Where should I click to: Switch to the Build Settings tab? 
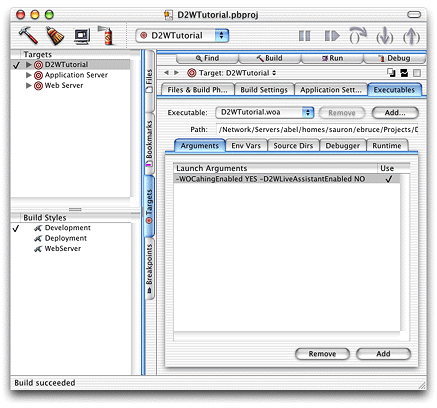[x=264, y=90]
